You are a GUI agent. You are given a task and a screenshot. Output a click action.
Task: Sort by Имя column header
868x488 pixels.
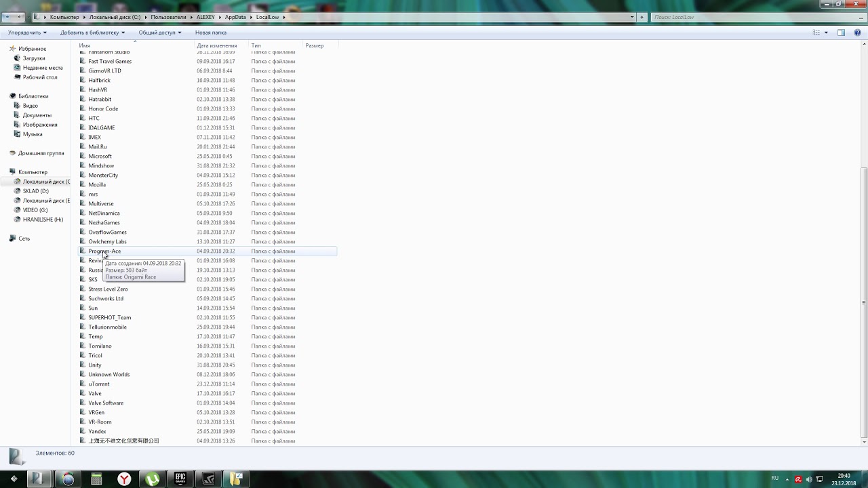point(136,45)
